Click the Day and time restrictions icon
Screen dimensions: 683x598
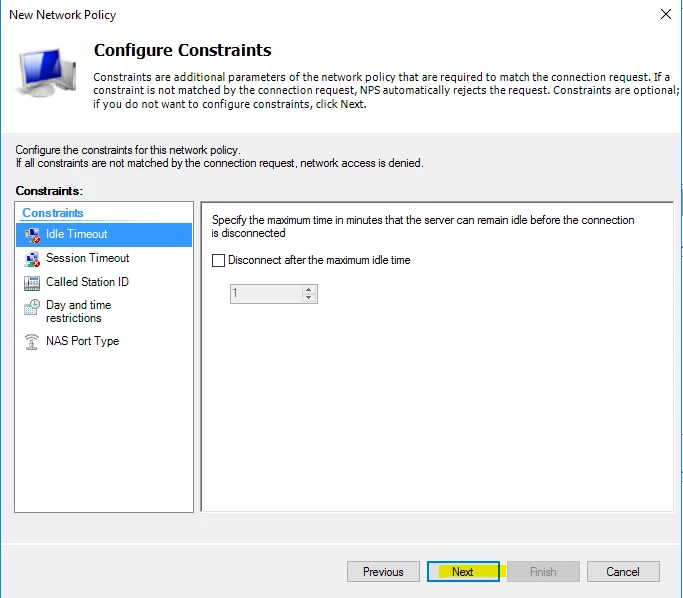[32, 307]
